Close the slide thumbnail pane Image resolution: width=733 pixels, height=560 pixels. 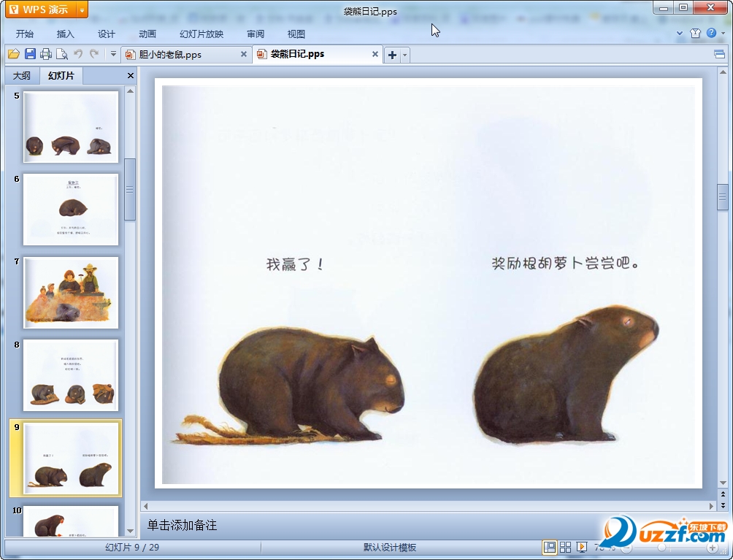pos(131,75)
